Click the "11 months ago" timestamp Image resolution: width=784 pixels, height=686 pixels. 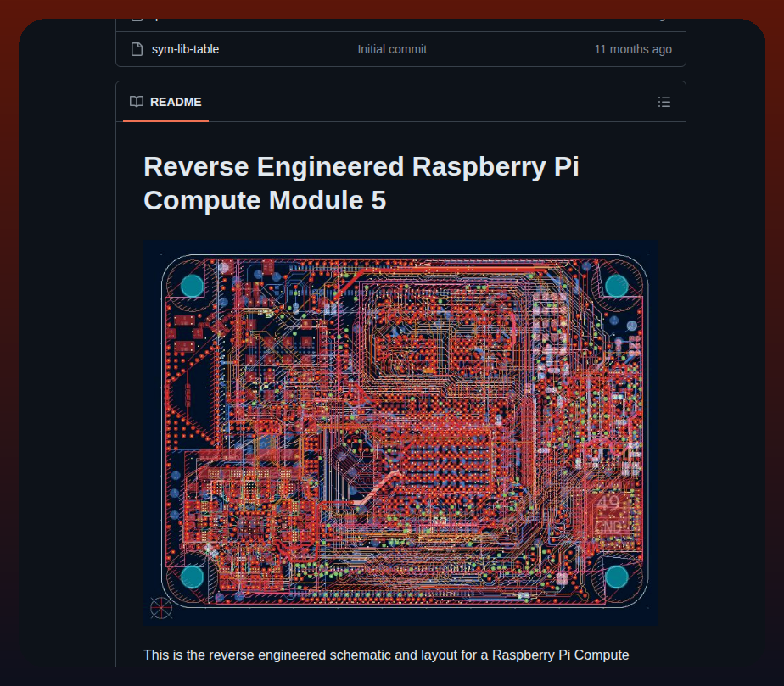point(632,49)
